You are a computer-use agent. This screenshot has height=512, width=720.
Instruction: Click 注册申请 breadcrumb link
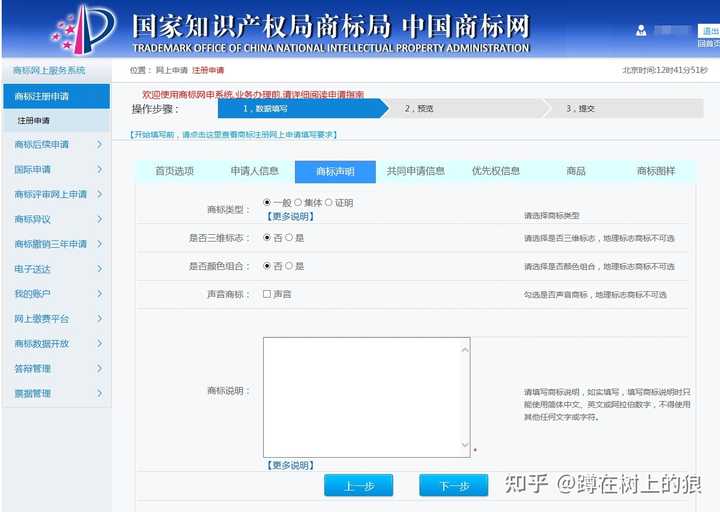click(208, 70)
